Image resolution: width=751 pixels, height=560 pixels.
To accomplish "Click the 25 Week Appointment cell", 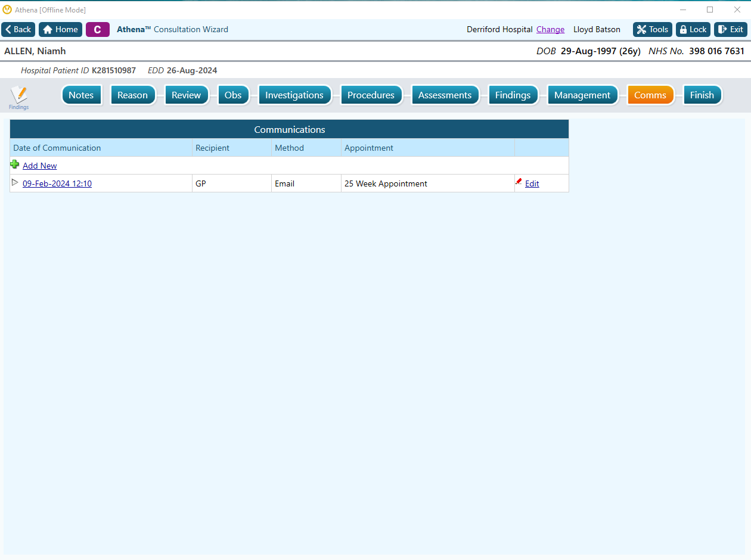I will [x=428, y=183].
